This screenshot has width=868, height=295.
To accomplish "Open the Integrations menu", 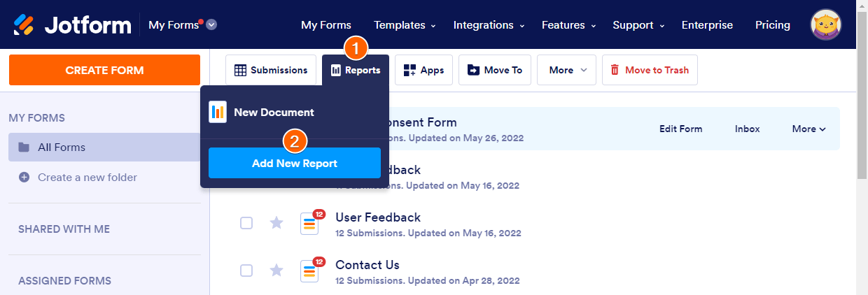I will coord(489,25).
